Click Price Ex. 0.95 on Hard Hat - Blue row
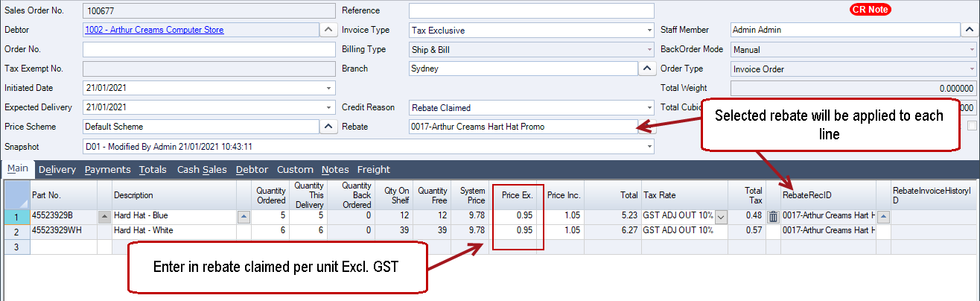Viewport: 980px width, 301px height. [516, 217]
